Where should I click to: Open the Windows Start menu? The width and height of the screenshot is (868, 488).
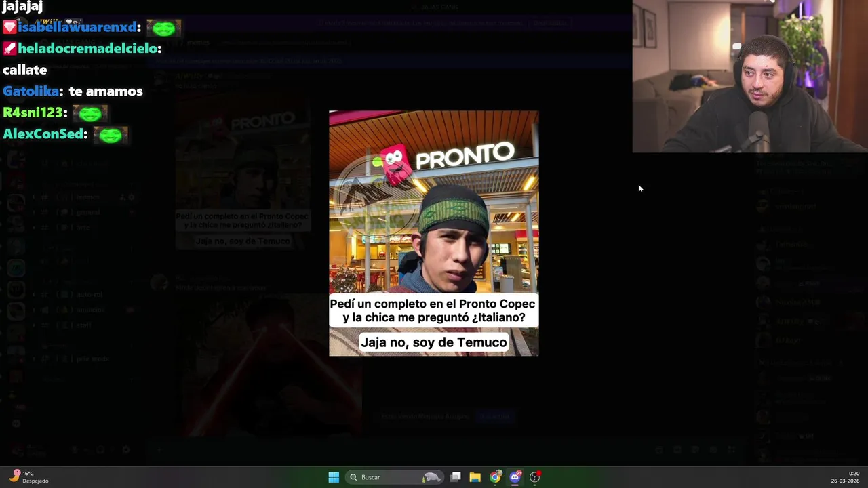coord(334,477)
